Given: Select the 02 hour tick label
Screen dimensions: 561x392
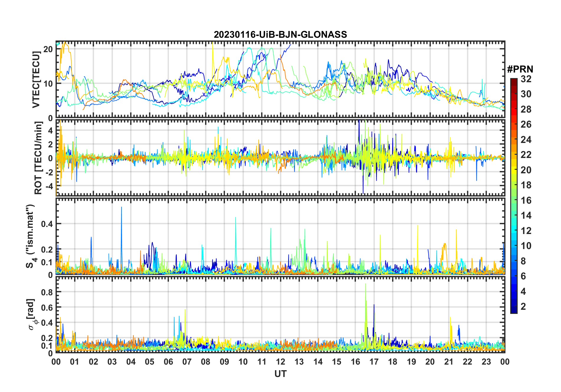Looking at the screenshot, I should tap(93, 362).
